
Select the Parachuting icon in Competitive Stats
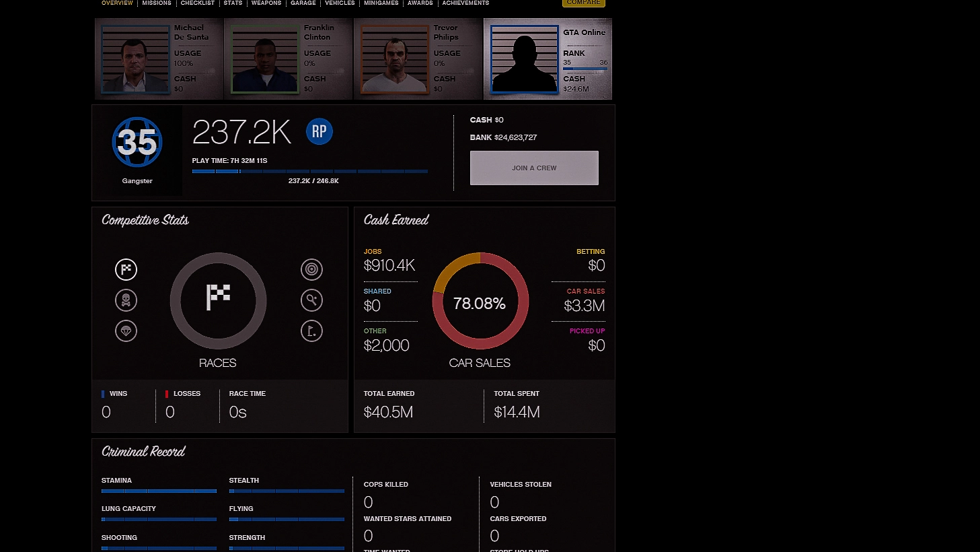coord(126,331)
